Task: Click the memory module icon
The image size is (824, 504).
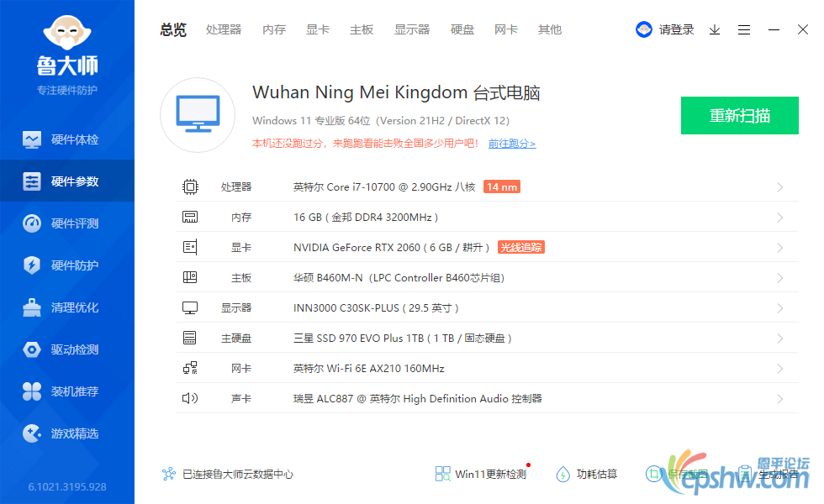Action: (190, 217)
